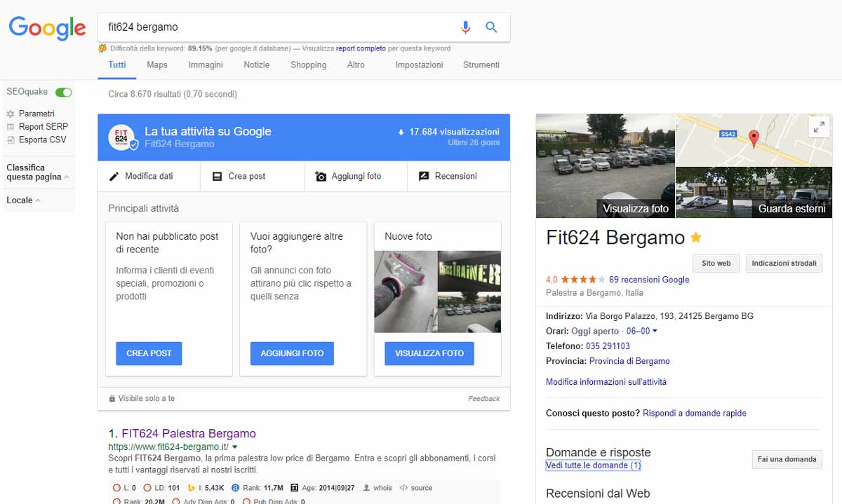The width and height of the screenshot is (842, 504).
Task: Click source link in SEOquake bar
Action: 416,488
